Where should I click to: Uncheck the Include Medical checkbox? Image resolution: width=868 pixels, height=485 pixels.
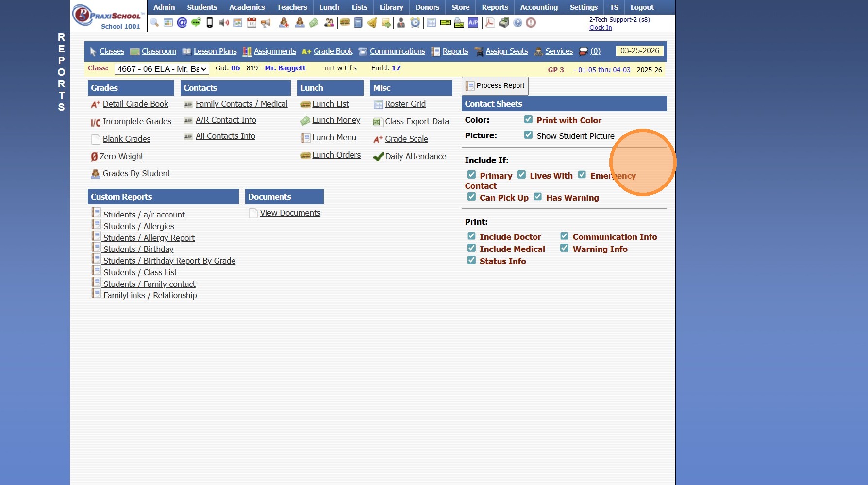[471, 248]
